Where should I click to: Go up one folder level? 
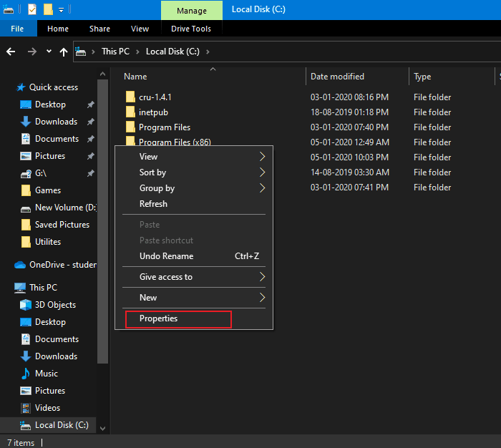(64, 52)
